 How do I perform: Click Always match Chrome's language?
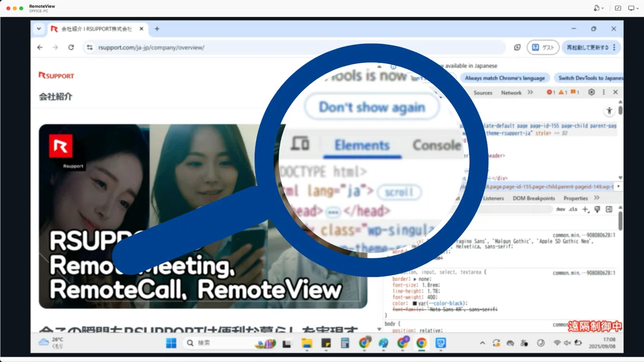505,78
